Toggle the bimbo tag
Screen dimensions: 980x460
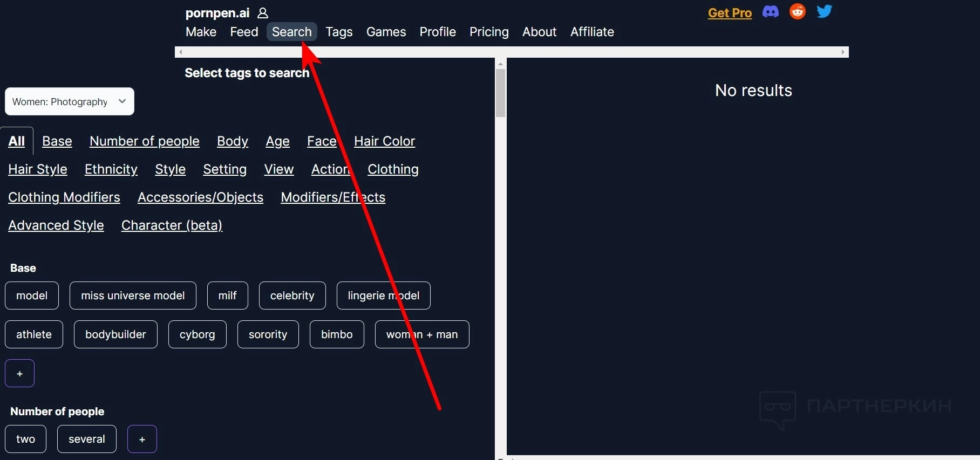tap(337, 334)
